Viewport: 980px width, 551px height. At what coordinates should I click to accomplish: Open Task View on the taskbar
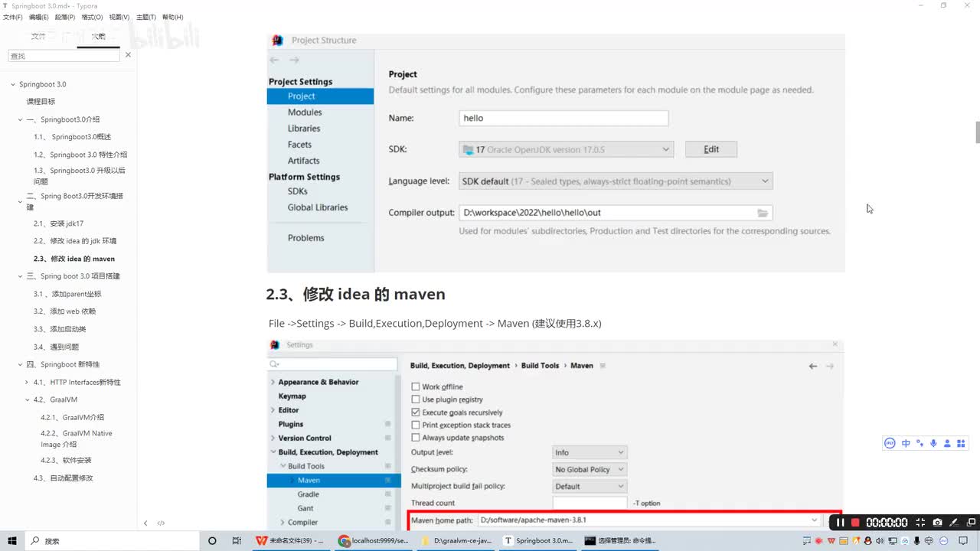[237, 541]
